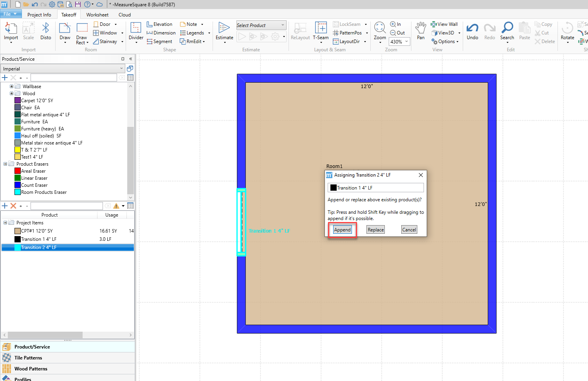Click the red Areal Eraser swatch

pos(18,171)
